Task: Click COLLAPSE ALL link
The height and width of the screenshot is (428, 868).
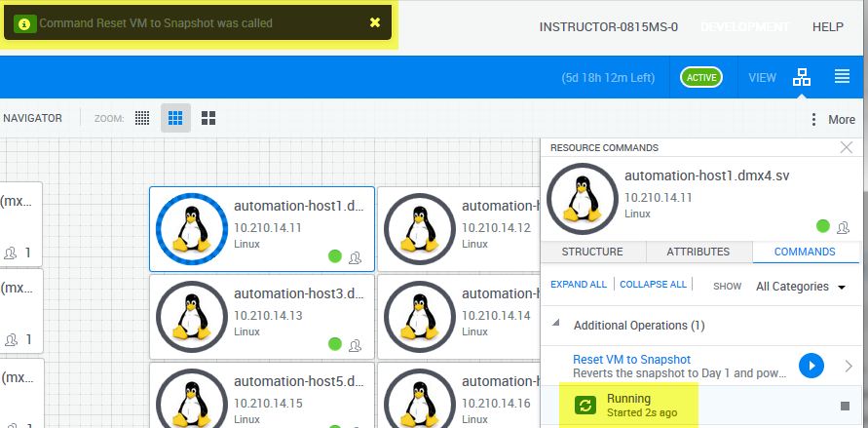Action: (x=654, y=284)
